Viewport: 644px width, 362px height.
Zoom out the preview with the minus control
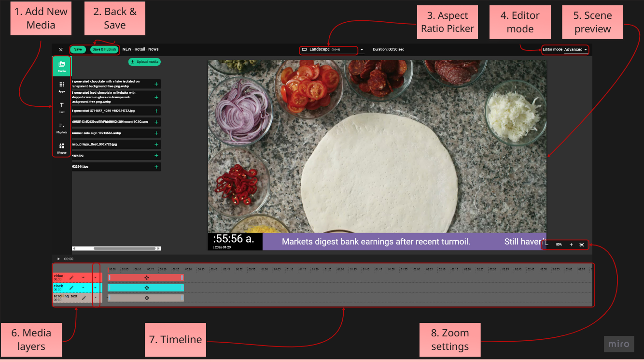(x=547, y=245)
